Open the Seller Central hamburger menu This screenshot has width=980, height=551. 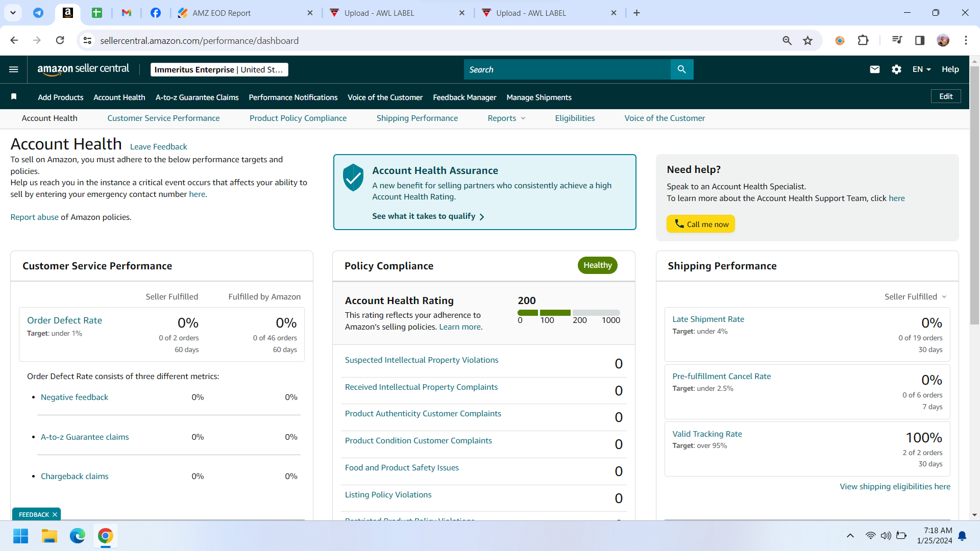14,69
